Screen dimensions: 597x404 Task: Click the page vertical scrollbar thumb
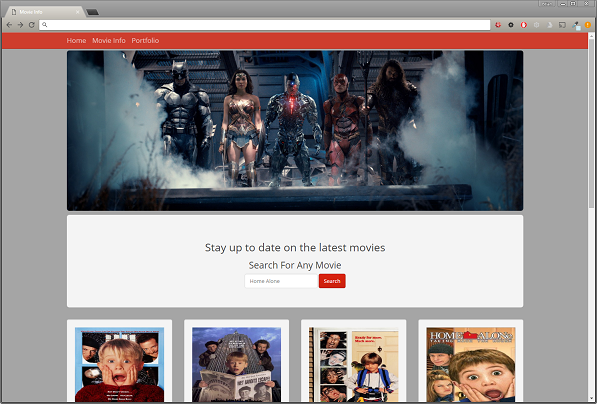point(591,122)
